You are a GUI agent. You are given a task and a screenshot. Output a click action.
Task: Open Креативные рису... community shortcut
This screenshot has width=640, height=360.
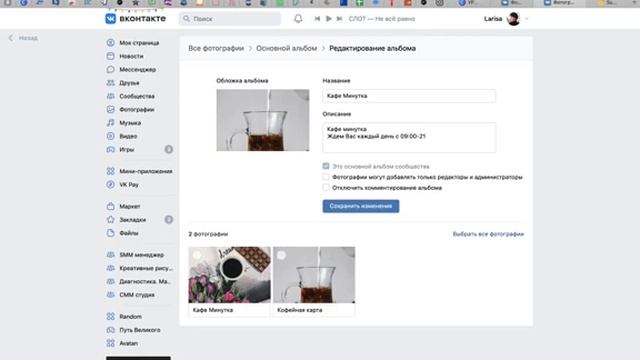[139, 268]
